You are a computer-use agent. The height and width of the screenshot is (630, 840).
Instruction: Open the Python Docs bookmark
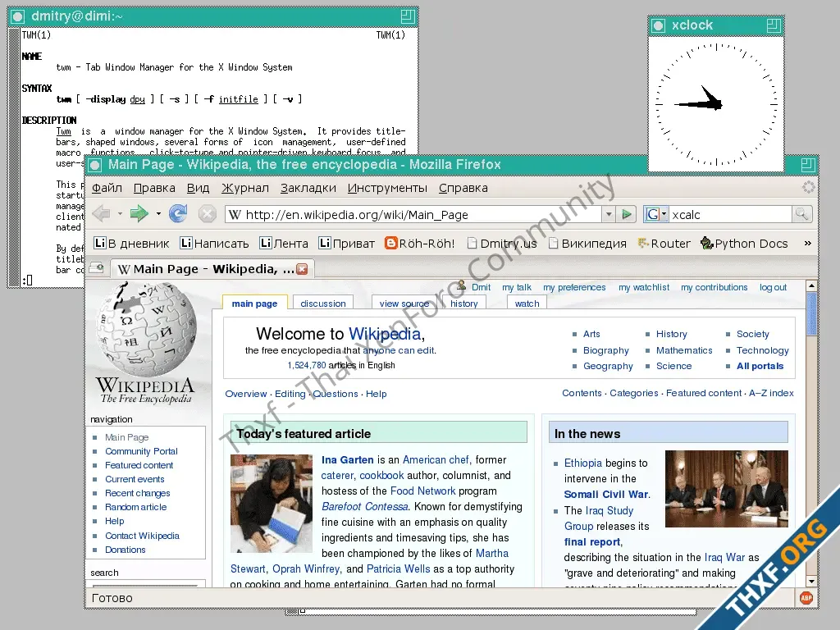(744, 244)
